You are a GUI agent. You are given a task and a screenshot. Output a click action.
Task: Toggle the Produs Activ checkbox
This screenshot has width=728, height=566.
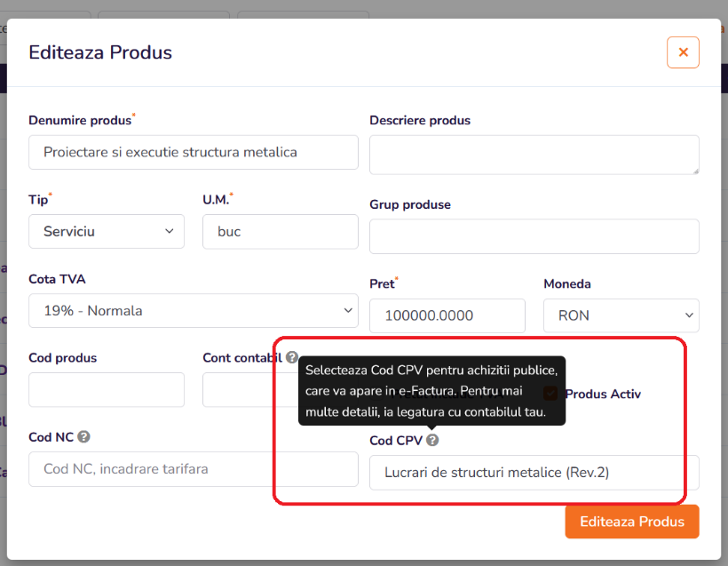coord(550,394)
